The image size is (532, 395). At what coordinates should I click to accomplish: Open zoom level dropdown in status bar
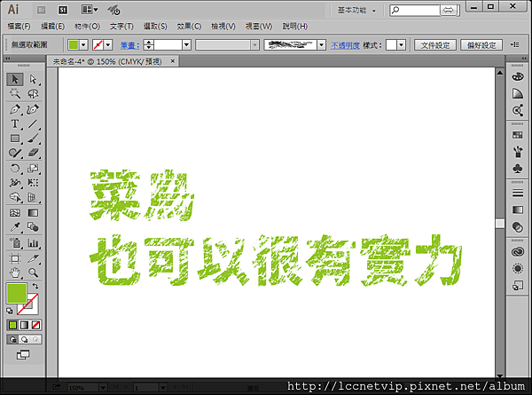(103, 388)
